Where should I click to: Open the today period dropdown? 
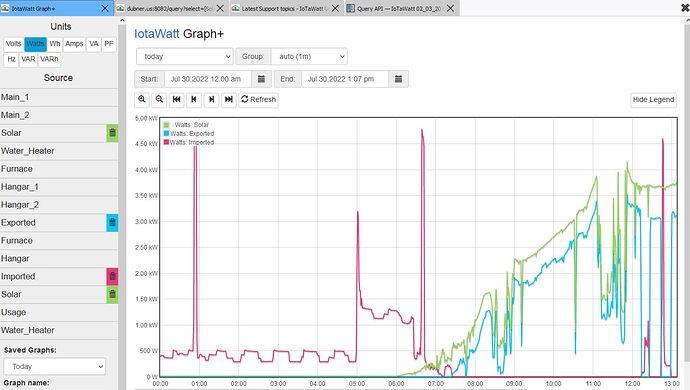[184, 56]
